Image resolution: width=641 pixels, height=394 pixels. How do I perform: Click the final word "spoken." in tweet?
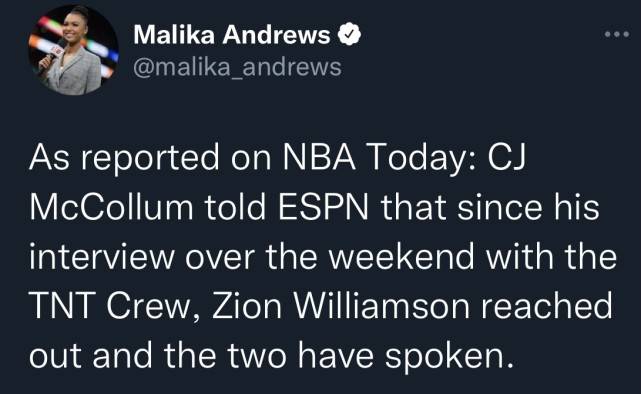point(449,357)
